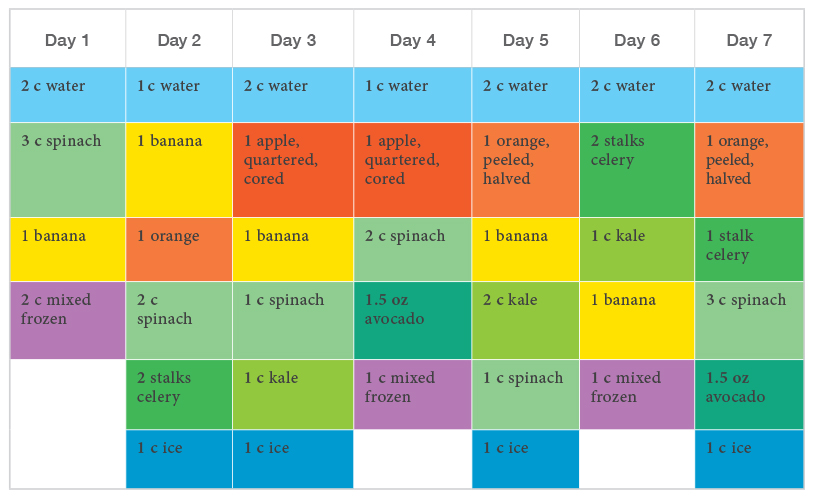
Task: Select the Day 4 avocado cell
Action: coord(413,320)
